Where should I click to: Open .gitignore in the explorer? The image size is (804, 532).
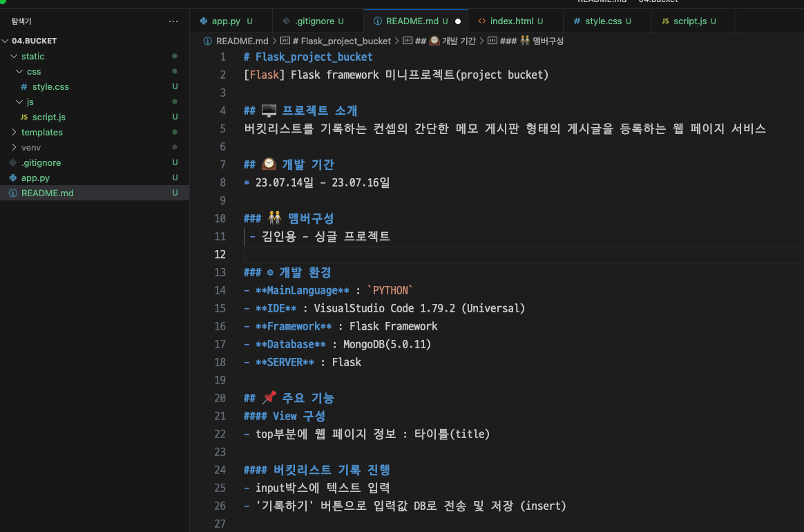point(95,162)
